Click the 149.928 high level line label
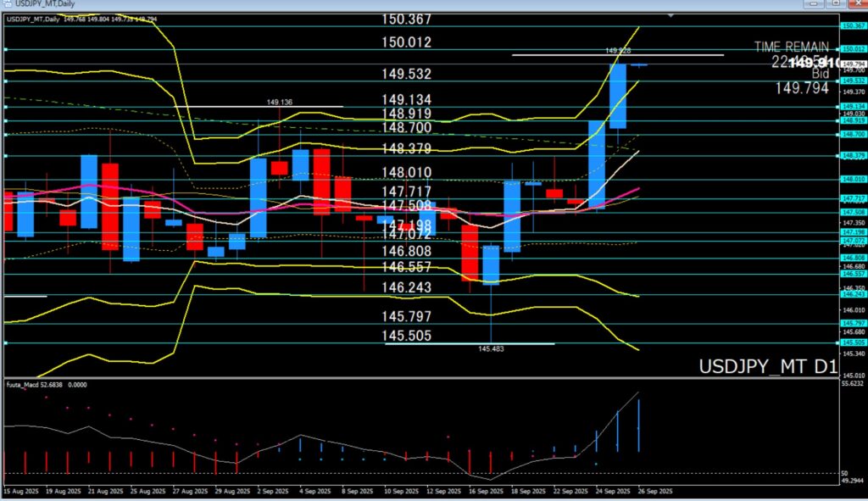 tap(618, 51)
